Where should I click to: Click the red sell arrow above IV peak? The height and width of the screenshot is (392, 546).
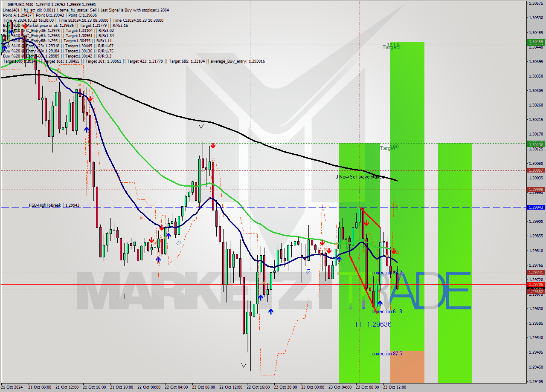tap(212, 146)
